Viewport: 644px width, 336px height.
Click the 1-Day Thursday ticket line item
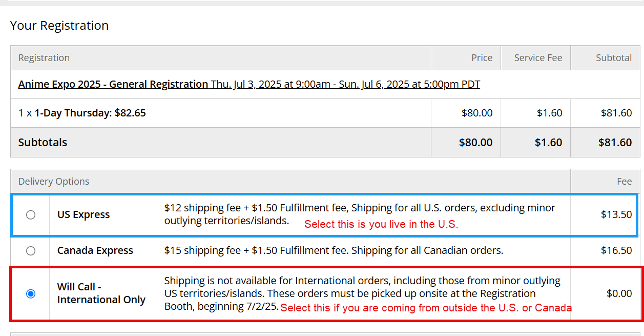[x=82, y=113]
